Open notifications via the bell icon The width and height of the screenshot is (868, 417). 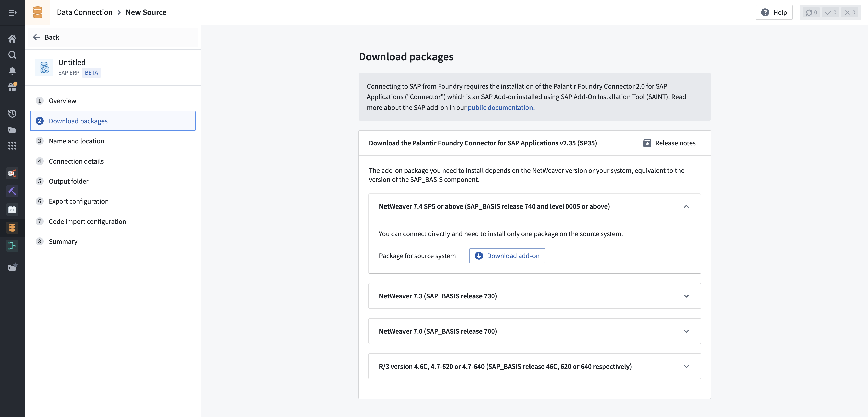point(13,71)
